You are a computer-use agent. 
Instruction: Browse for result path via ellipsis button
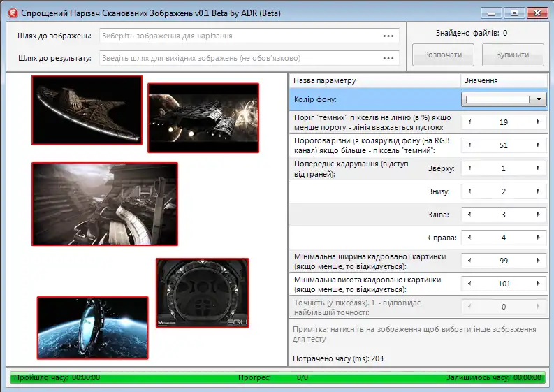(x=388, y=58)
